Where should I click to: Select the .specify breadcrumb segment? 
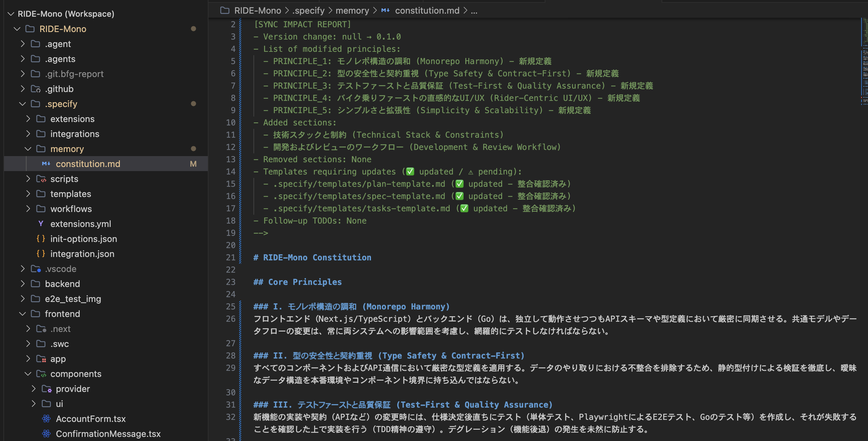[x=308, y=11]
